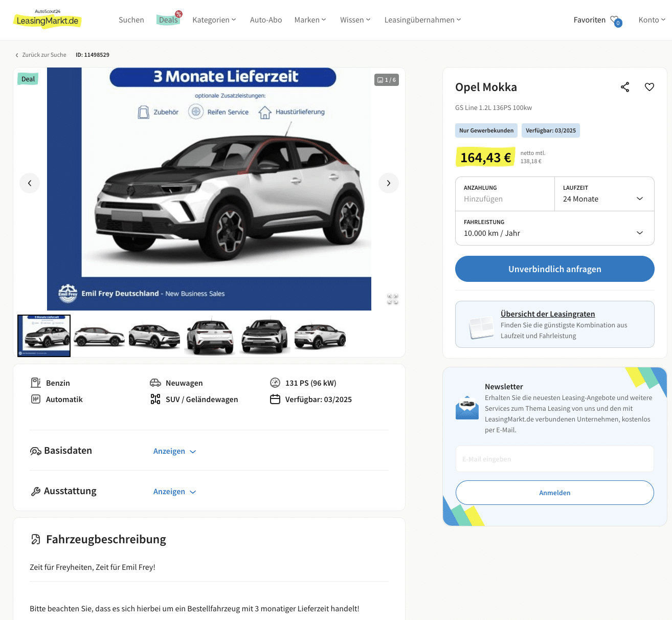Select fourth thumbnail, rear view
The width and height of the screenshot is (672, 620).
(210, 336)
